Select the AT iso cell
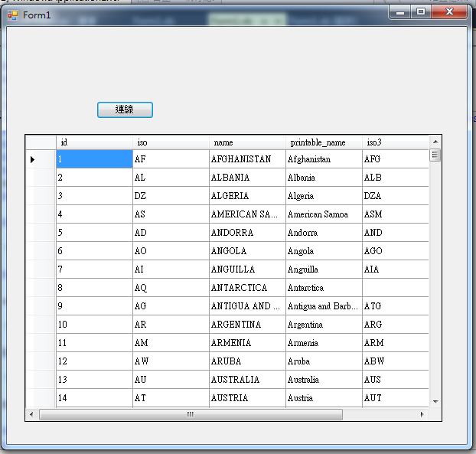Viewport: 476px width, 454px height. [x=171, y=398]
